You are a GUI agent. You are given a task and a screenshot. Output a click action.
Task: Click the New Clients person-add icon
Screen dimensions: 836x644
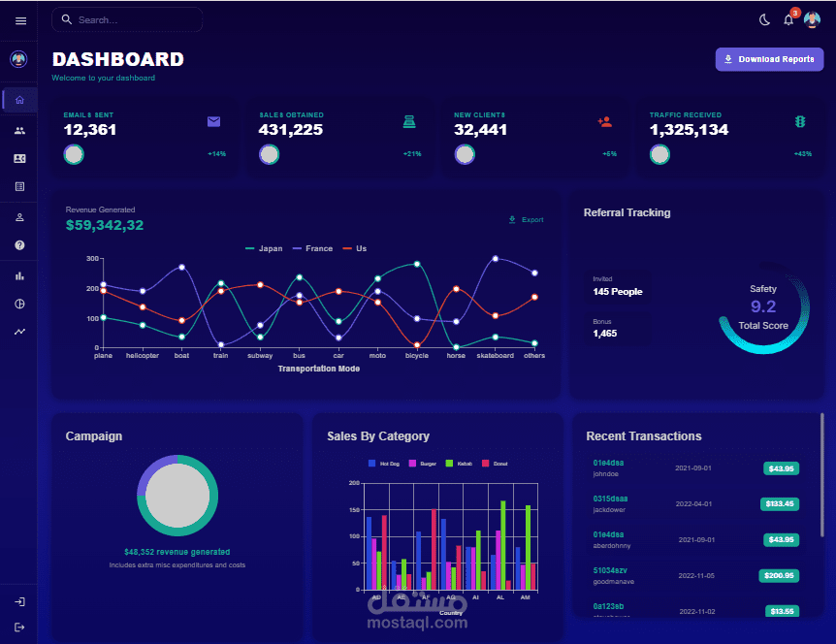pyautogui.click(x=604, y=122)
